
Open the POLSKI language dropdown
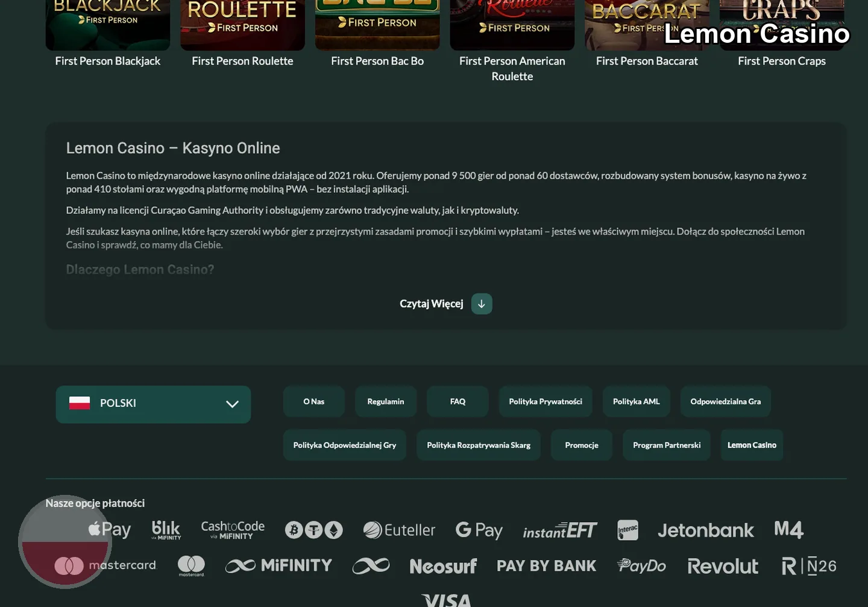(x=153, y=404)
